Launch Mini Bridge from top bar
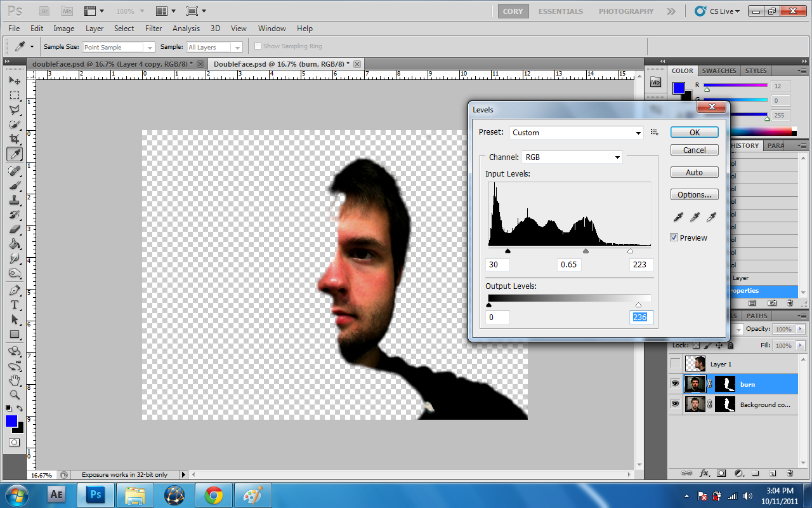Screen dimensions: 812x508 click(67, 11)
